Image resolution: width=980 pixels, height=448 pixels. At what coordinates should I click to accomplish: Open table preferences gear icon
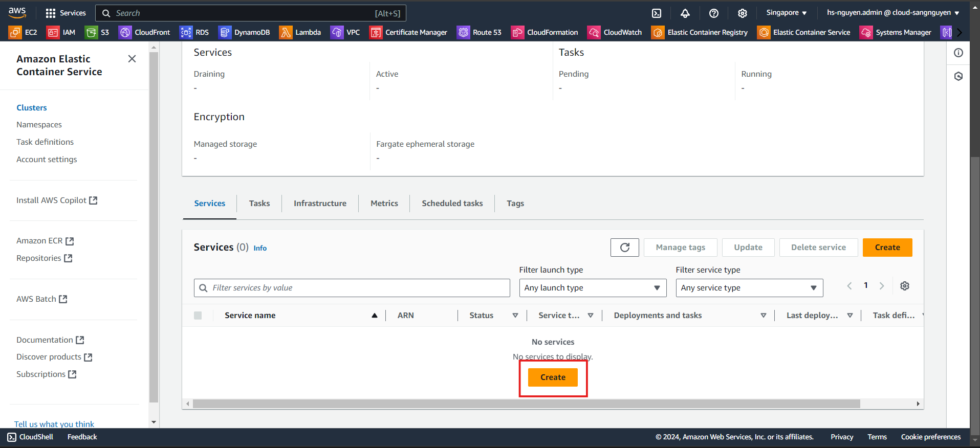click(905, 286)
